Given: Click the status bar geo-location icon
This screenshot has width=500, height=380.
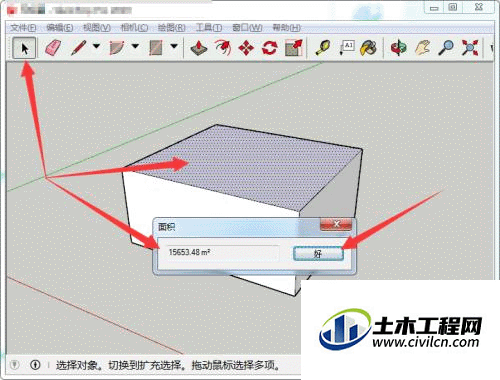Looking at the screenshot, I should [x=14, y=365].
